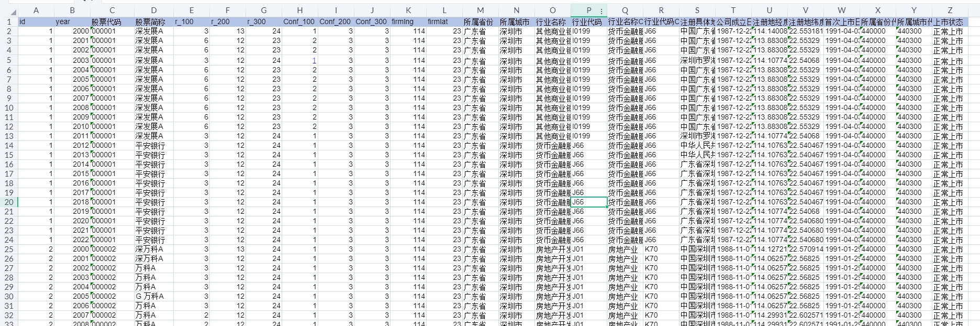This screenshot has height=326, width=980.
Task: Select the year cell showing 2009
Action: coord(72,117)
